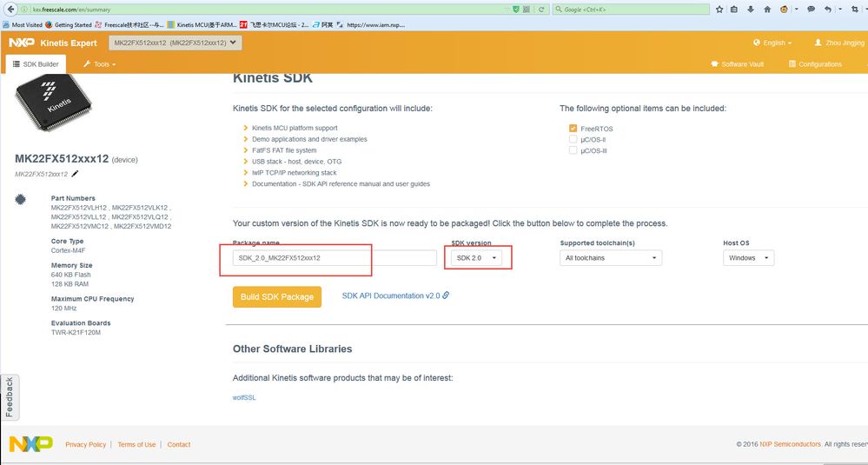Click the Kinetis chip image
This screenshot has height=465, width=868.
[x=53, y=103]
